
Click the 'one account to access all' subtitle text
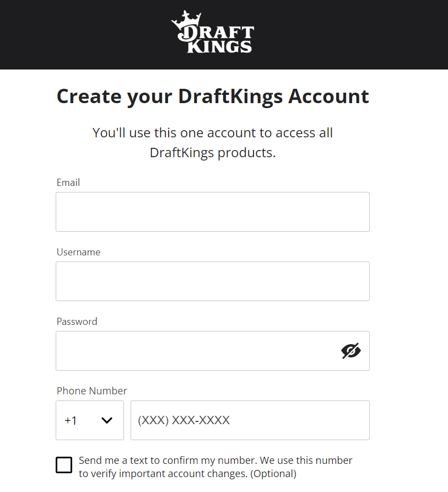pyautogui.click(x=256, y=133)
